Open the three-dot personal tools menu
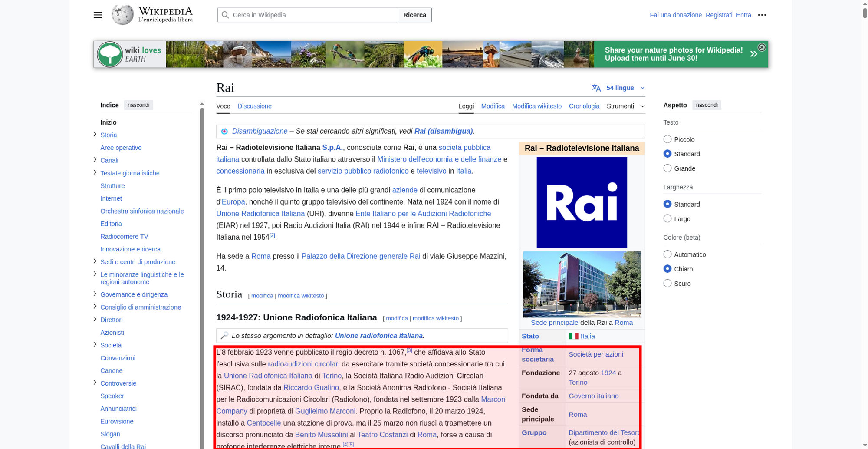868x449 pixels. (762, 15)
